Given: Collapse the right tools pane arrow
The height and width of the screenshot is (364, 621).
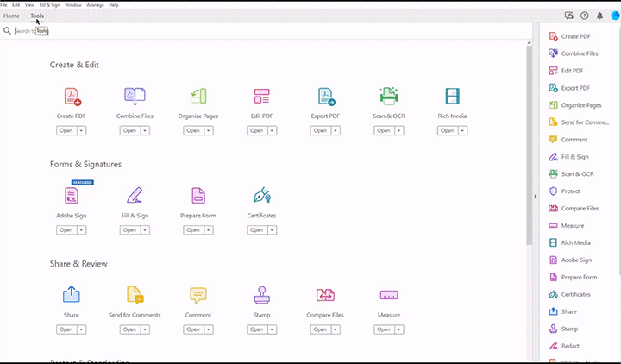Looking at the screenshot, I should point(536,197).
